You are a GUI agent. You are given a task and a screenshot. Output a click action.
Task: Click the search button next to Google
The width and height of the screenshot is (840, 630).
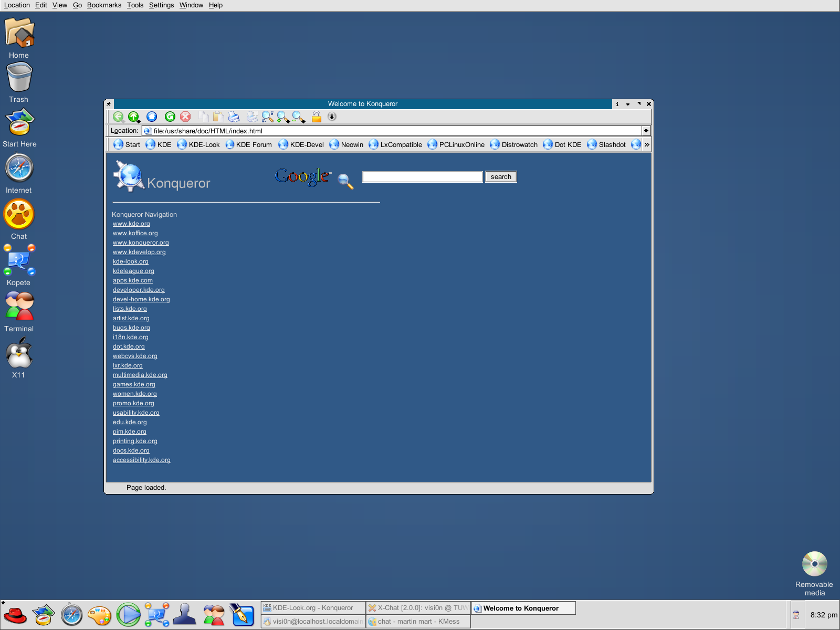[x=501, y=177]
